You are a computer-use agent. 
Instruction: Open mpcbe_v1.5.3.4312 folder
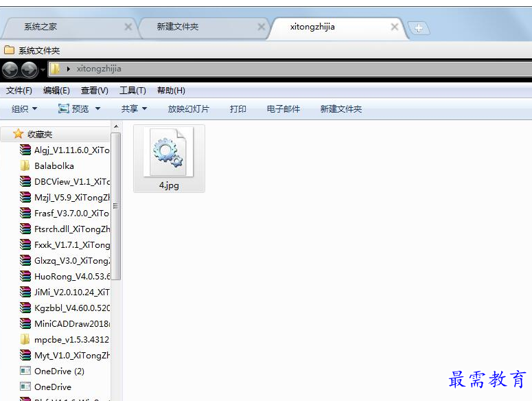[x=65, y=340]
